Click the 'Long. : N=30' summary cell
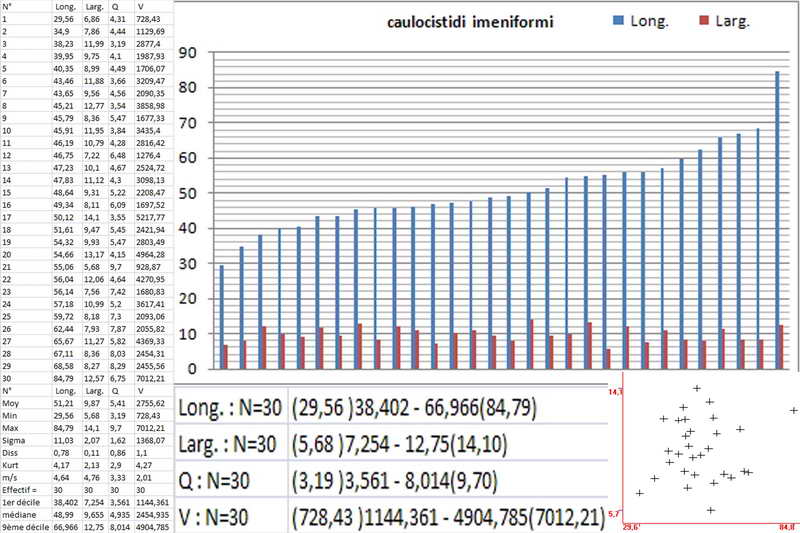This screenshot has width=800, height=533. click(x=229, y=409)
